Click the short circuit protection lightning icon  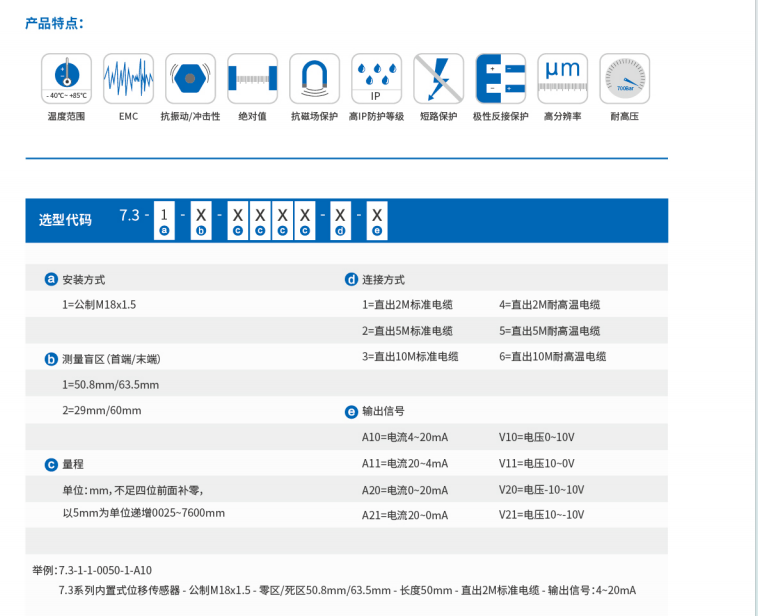click(438, 78)
